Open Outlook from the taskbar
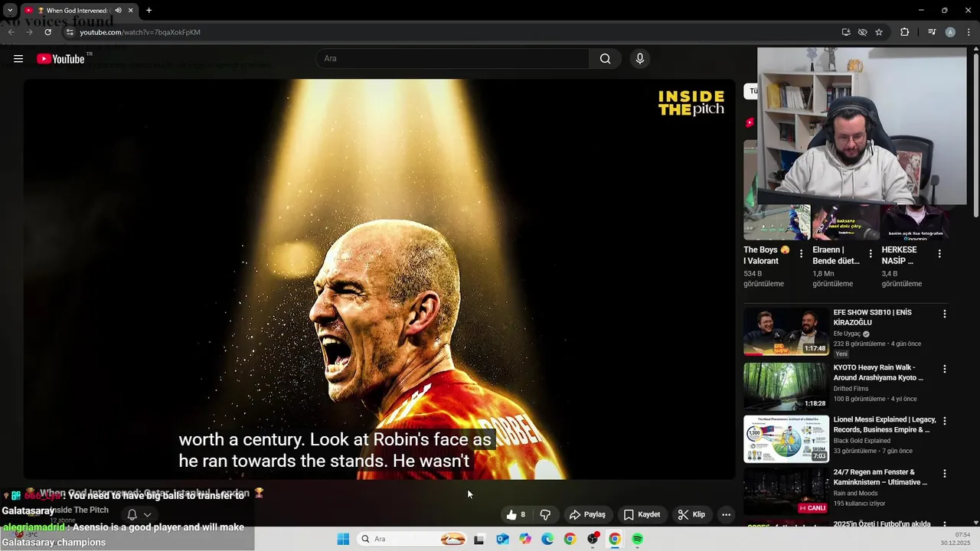 pos(502,539)
